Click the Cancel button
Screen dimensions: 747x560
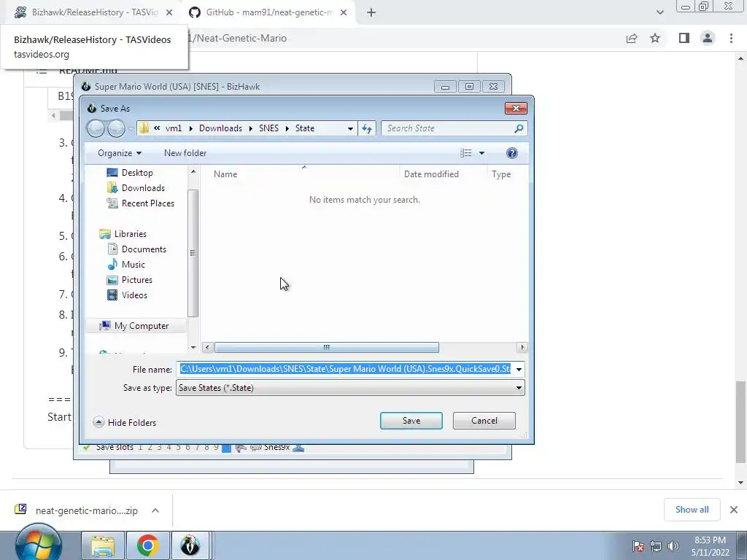click(484, 421)
